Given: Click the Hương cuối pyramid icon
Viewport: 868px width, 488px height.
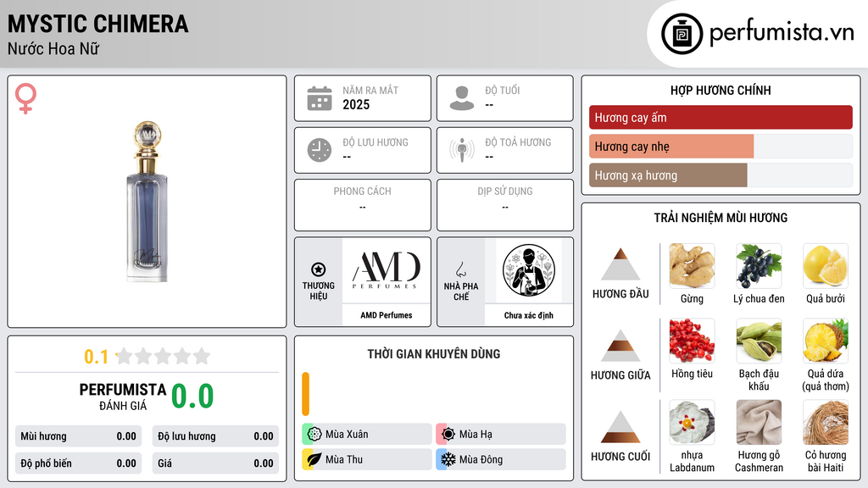Looking at the screenshot, I should [620, 427].
